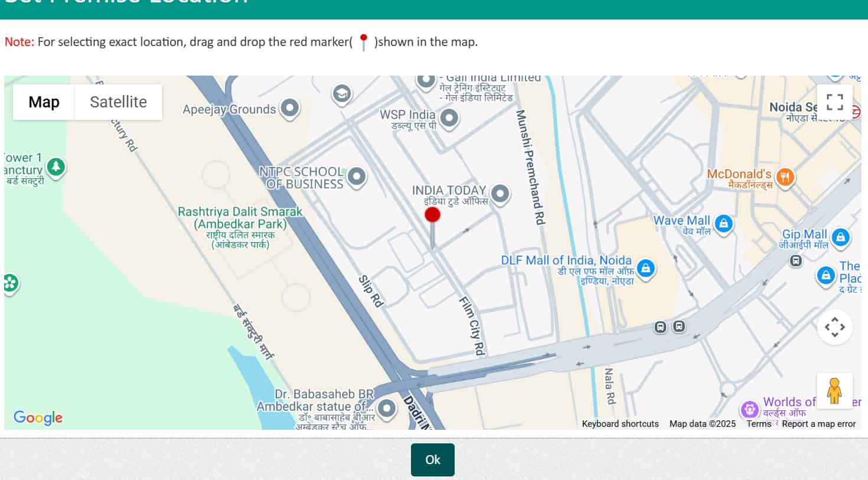Click the DLF Mall of India shopping pin
Image resolution: width=868 pixels, height=480 pixels.
click(646, 269)
